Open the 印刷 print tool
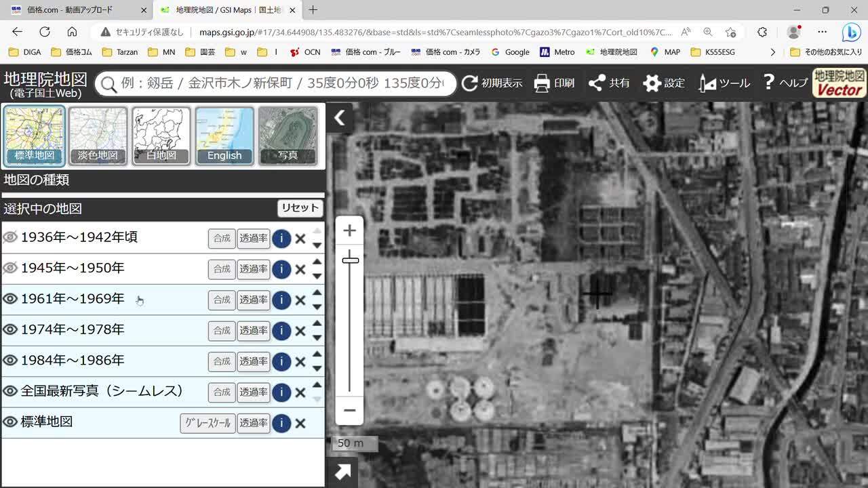This screenshot has width=868, height=488. [553, 83]
